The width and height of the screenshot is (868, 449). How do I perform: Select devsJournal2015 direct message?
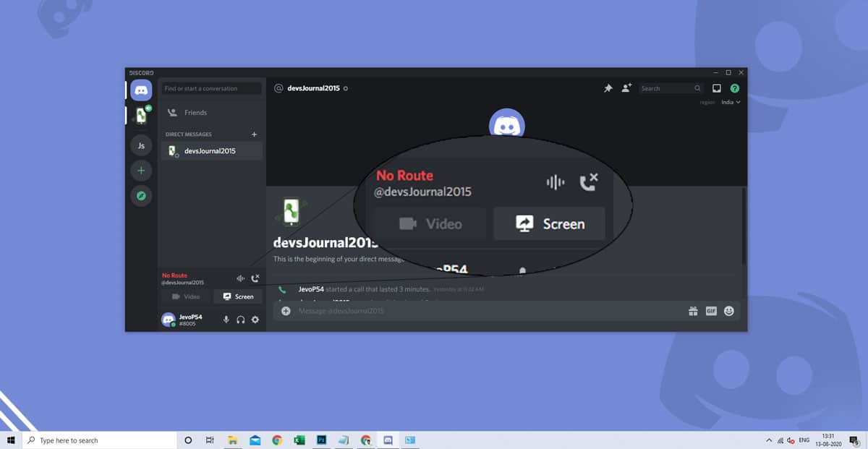click(x=211, y=151)
